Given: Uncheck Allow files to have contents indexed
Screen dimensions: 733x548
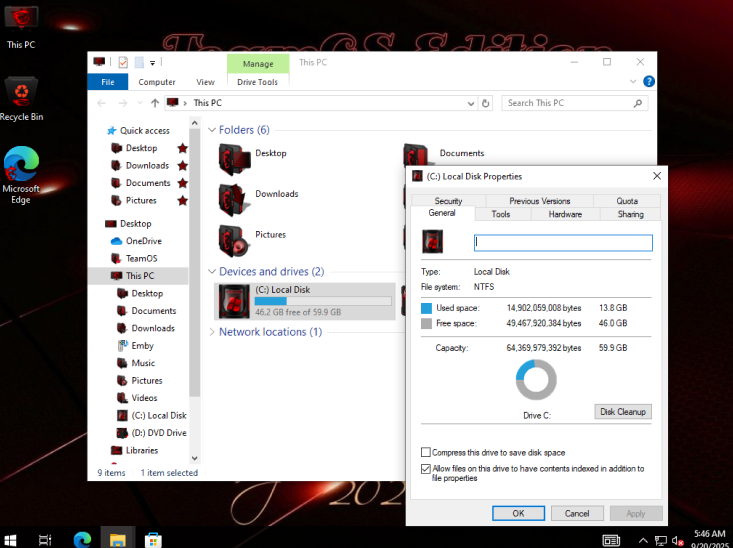Looking at the screenshot, I should pos(425,469).
